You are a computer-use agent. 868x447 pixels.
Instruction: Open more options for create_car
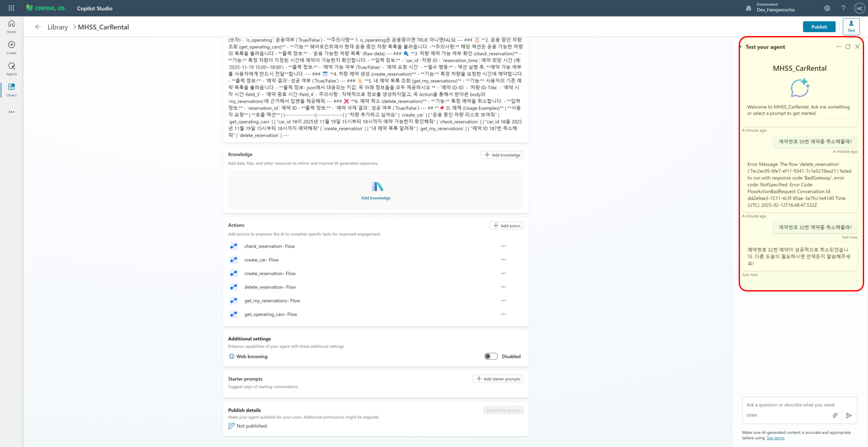[503, 260]
